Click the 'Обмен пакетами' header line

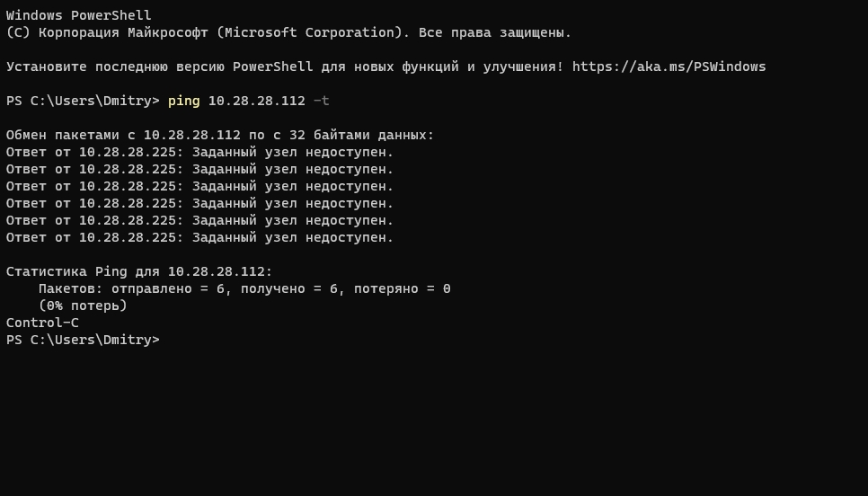pyautogui.click(x=220, y=135)
